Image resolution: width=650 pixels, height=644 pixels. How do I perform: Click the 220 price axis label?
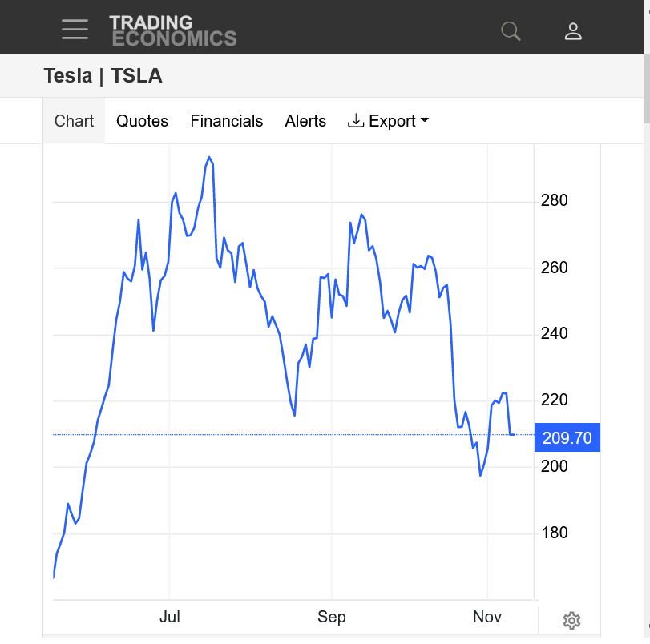pos(555,400)
